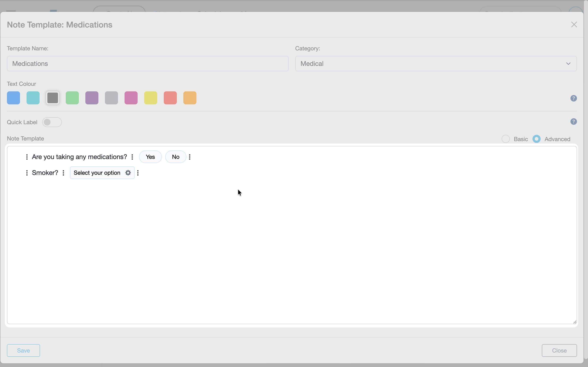Open the kebab menu left of the medications question
This screenshot has width=588, height=367.
[x=27, y=157]
